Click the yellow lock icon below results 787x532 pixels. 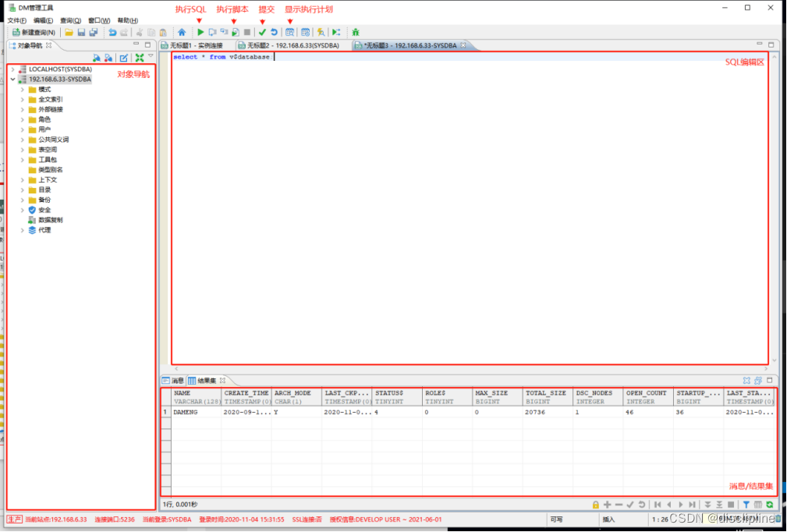(595, 505)
